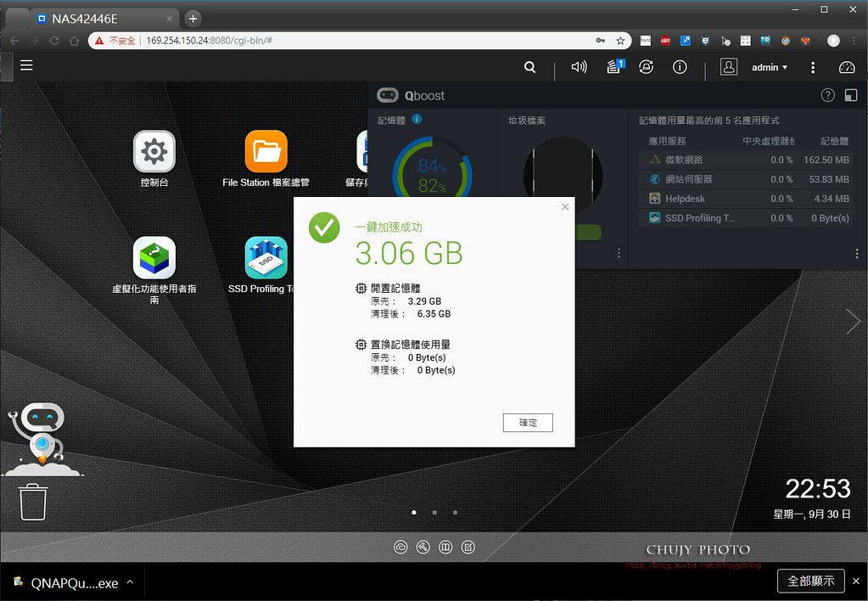Open the ABP Adblock Plus extension
Screen dimensions: 868x601
[x=665, y=41]
